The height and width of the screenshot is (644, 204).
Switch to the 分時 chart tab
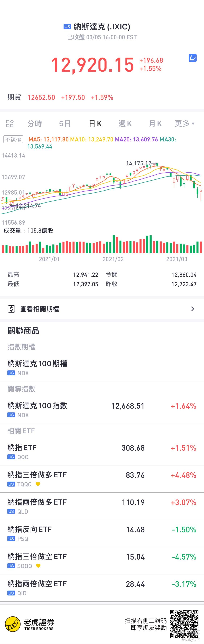pyautogui.click(x=35, y=124)
